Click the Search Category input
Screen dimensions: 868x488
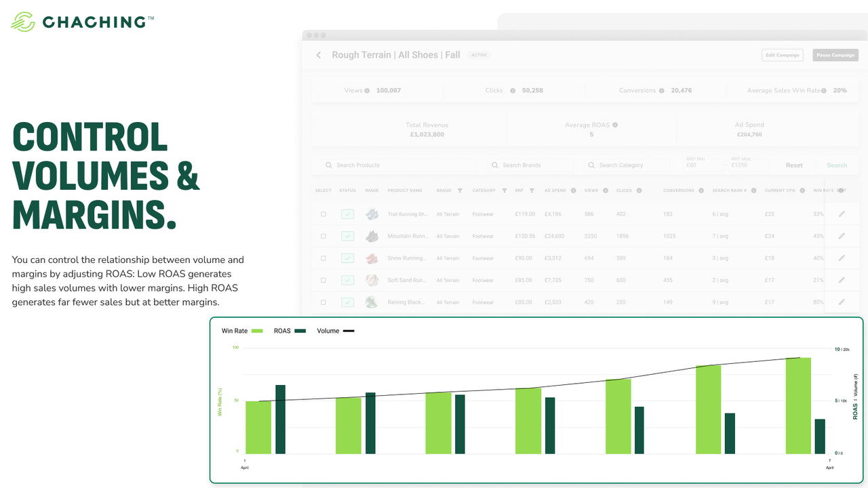click(x=629, y=165)
